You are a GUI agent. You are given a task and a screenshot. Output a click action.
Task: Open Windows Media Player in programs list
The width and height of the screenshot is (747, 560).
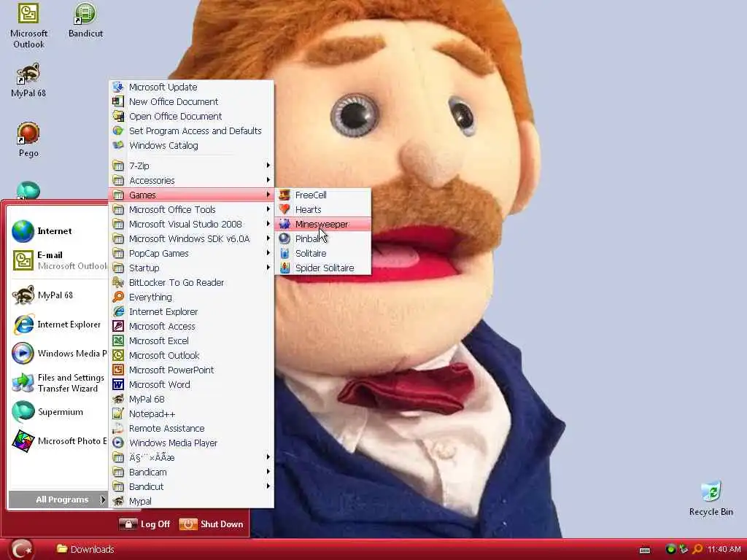pos(192,443)
